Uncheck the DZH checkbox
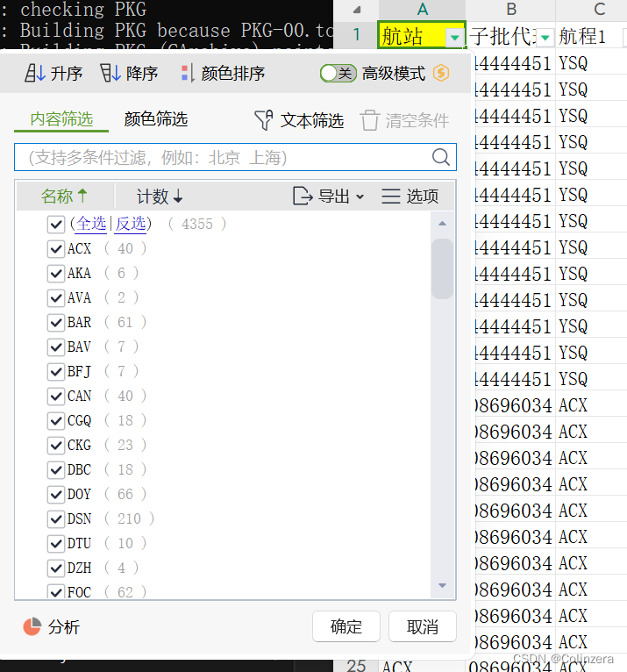Image resolution: width=627 pixels, height=672 pixels. pyautogui.click(x=55, y=568)
